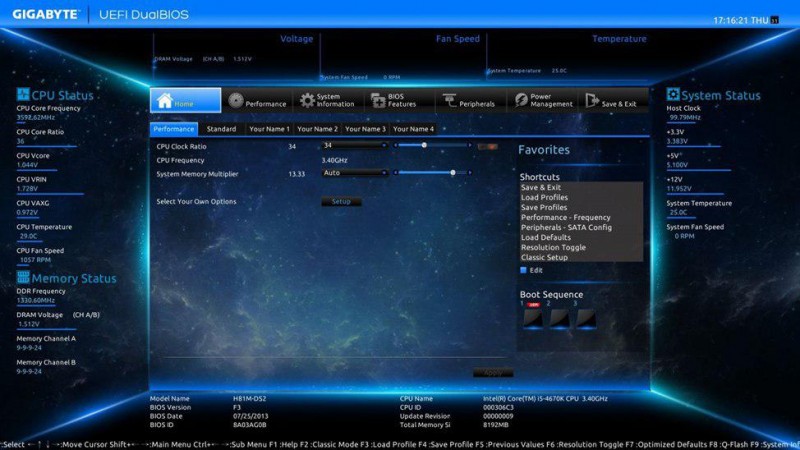
Task: Open the Your Name 2 tab
Action: tap(317, 129)
